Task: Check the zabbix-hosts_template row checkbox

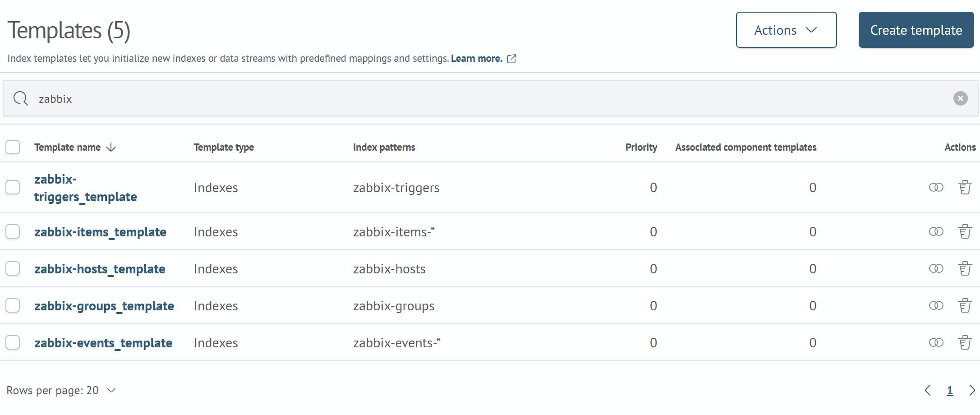Action: (13, 268)
